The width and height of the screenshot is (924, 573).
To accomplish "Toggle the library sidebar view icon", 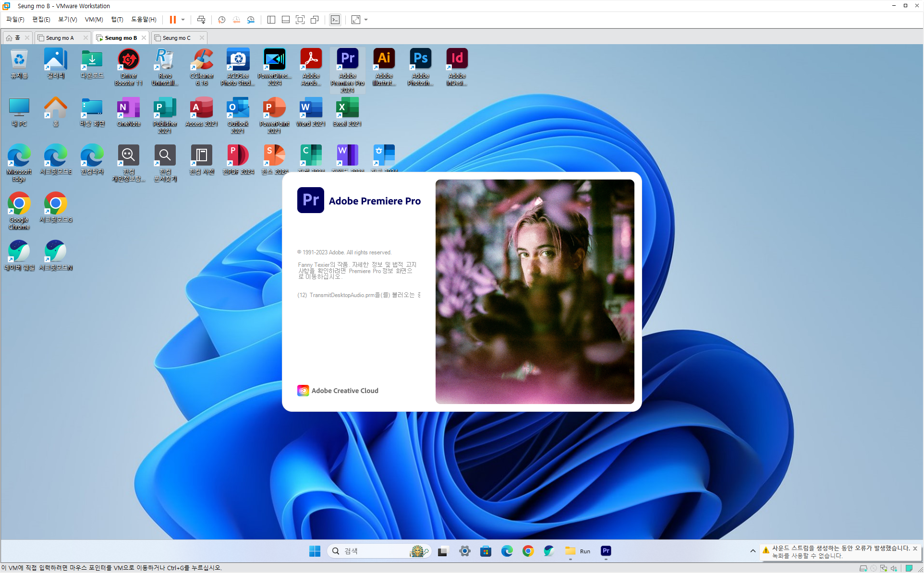I will pyautogui.click(x=271, y=20).
